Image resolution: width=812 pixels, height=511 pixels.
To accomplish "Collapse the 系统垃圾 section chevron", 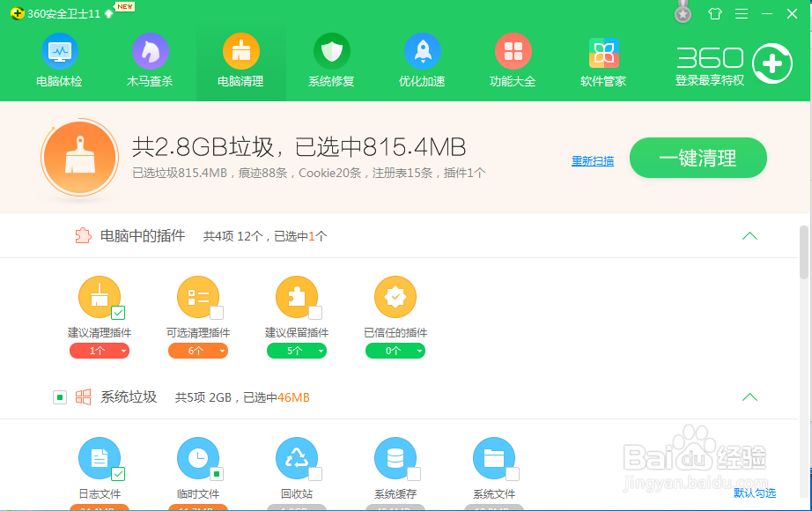I will (x=749, y=397).
